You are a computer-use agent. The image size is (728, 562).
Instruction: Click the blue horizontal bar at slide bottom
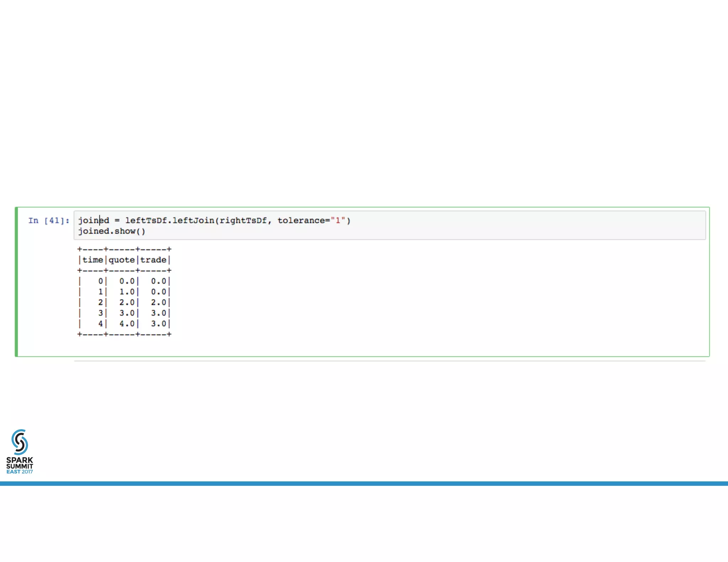(364, 483)
